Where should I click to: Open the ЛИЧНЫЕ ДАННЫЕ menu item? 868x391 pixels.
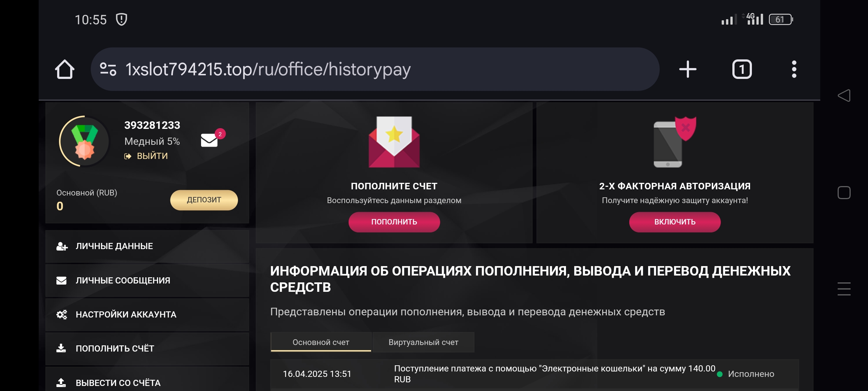114,246
